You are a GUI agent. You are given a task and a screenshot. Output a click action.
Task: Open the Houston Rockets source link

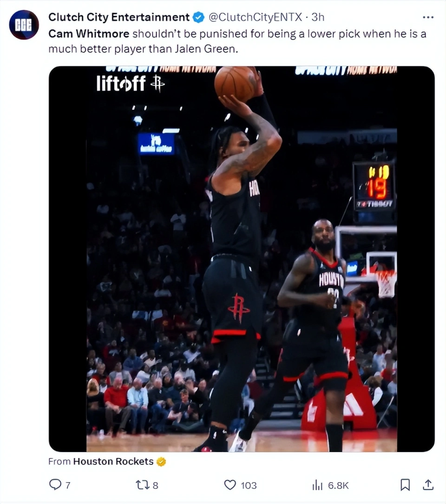coord(113,462)
